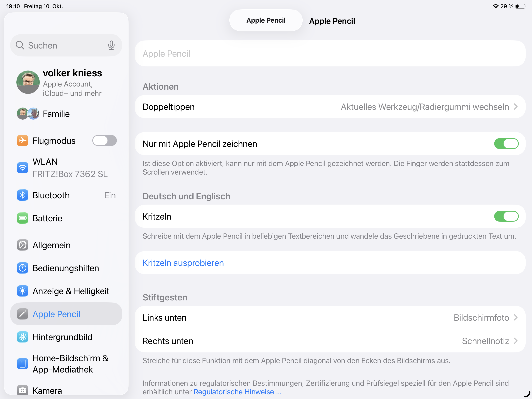Open Allgemein gear icon
Screen dimensions: 532x399
point(23,245)
